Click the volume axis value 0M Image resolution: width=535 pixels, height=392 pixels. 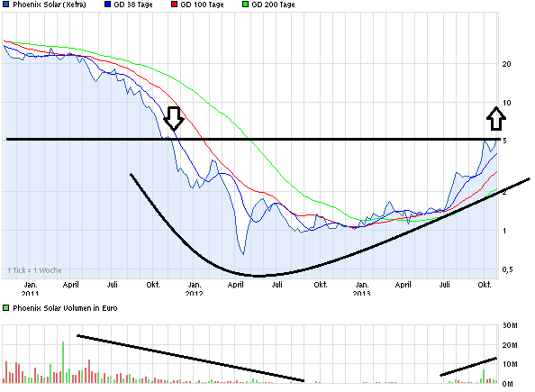click(x=507, y=384)
